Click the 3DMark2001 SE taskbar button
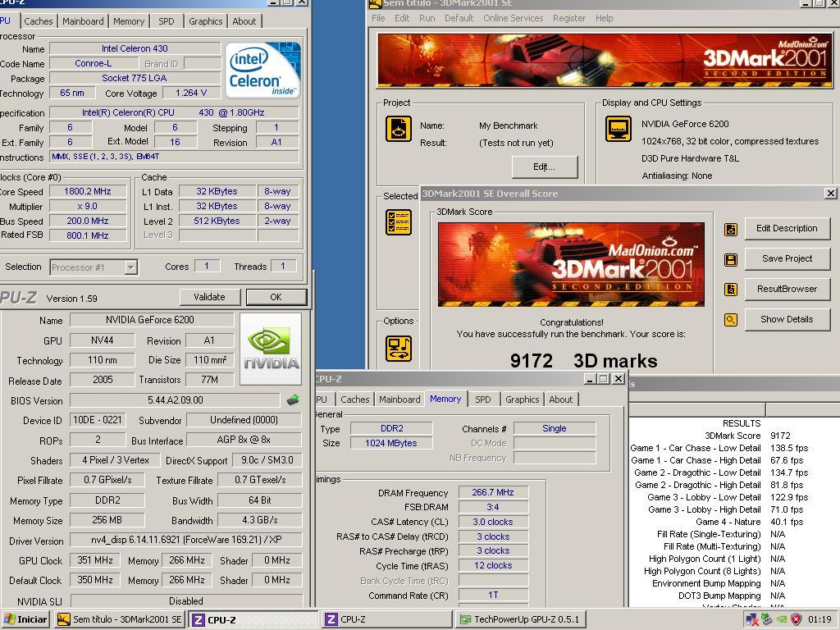This screenshot has width=840, height=630. tap(120, 620)
